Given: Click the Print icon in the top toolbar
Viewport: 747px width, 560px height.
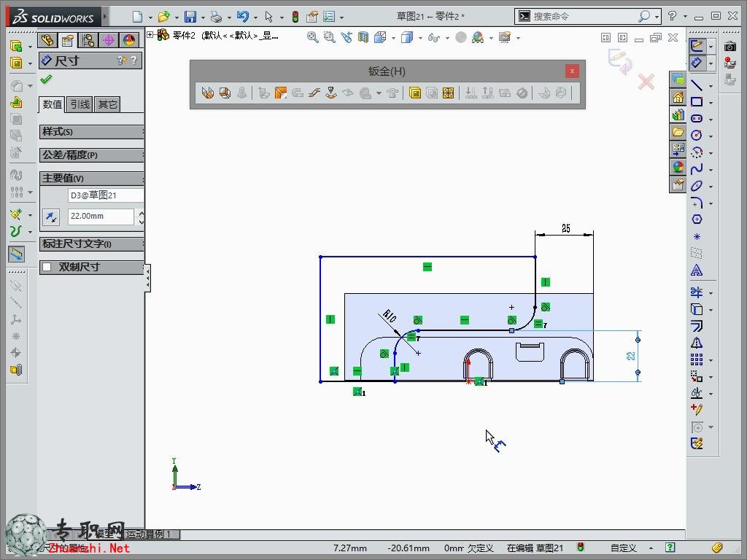Looking at the screenshot, I should [216, 17].
